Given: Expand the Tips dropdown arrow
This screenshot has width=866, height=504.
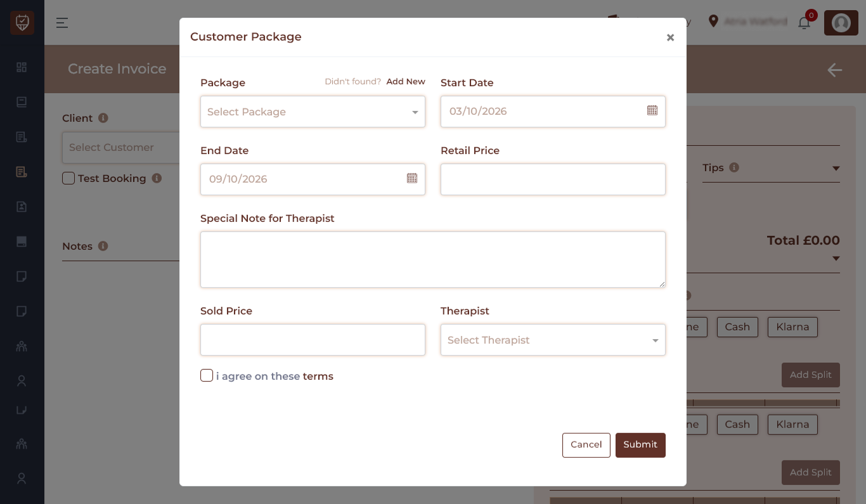Looking at the screenshot, I should (x=836, y=168).
